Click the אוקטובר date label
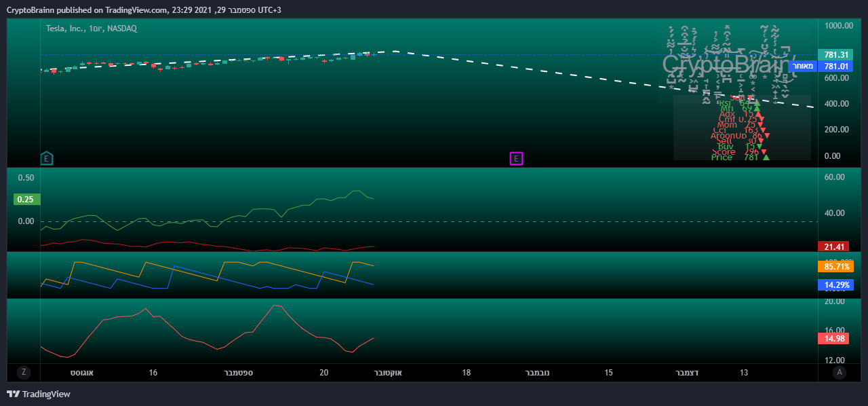This screenshot has height=406, width=868. 388,373
